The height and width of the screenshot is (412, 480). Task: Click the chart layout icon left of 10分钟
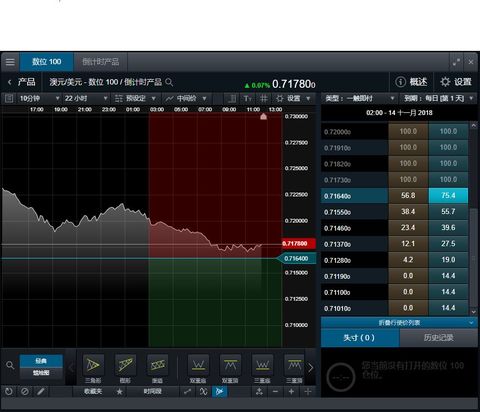[9, 98]
